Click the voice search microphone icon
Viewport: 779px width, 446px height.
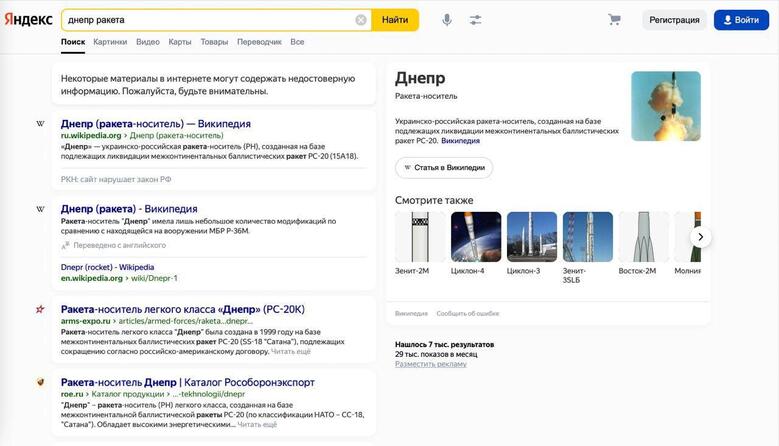pyautogui.click(x=447, y=20)
